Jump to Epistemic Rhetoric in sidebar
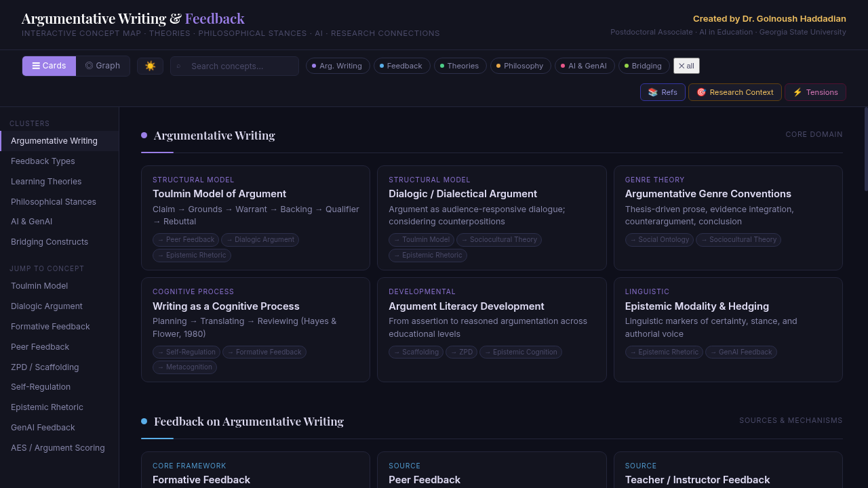The width and height of the screenshot is (868, 488). tap(60, 407)
